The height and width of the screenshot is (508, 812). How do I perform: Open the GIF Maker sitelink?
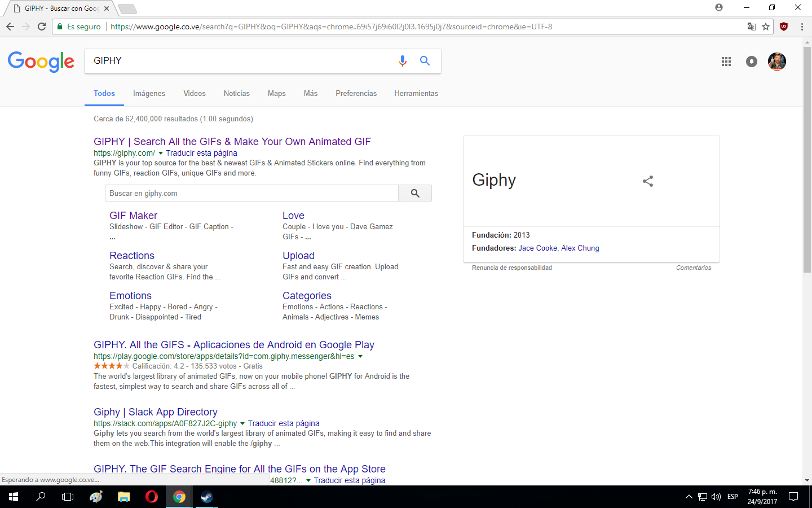coord(133,216)
